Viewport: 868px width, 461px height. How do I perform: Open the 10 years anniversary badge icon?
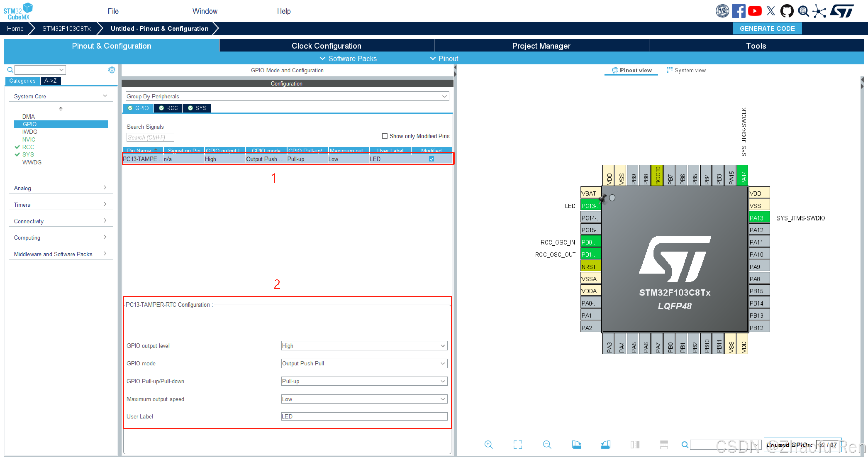click(x=722, y=11)
